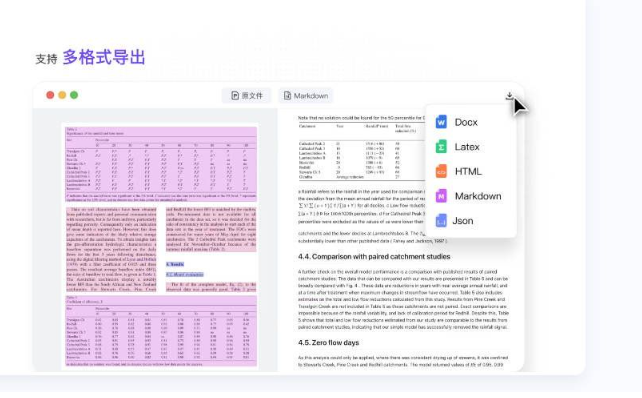This screenshot has height=398, width=642.
Task: Click the green window maximize dot
Action: tap(74, 95)
